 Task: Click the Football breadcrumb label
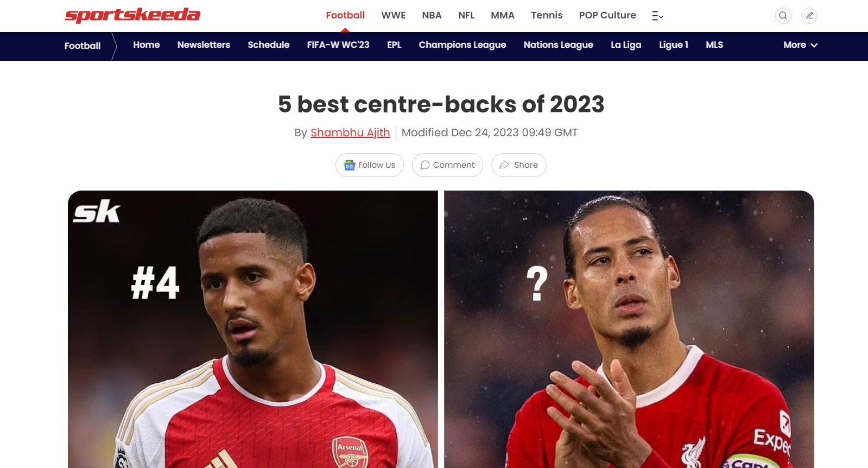(83, 46)
